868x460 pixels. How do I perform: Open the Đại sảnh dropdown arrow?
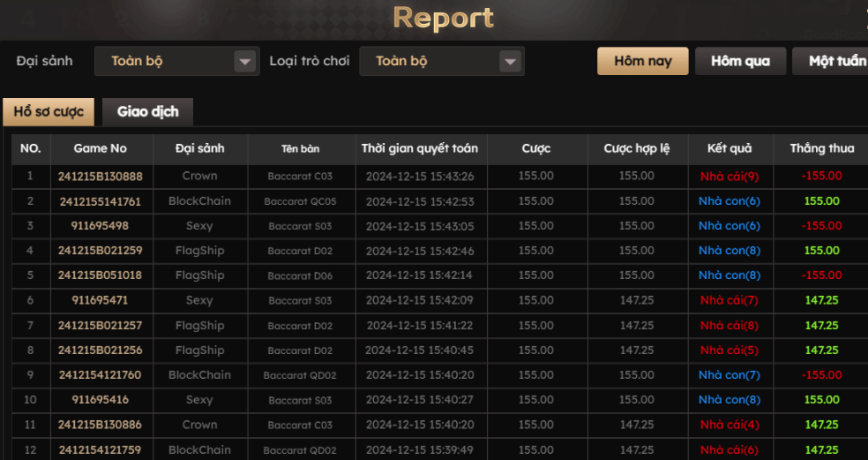pos(244,62)
